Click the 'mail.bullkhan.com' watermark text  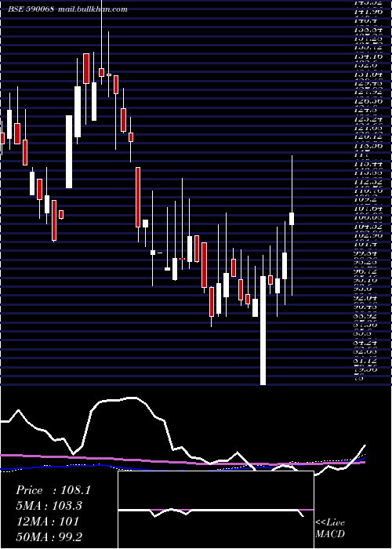tap(93, 9)
